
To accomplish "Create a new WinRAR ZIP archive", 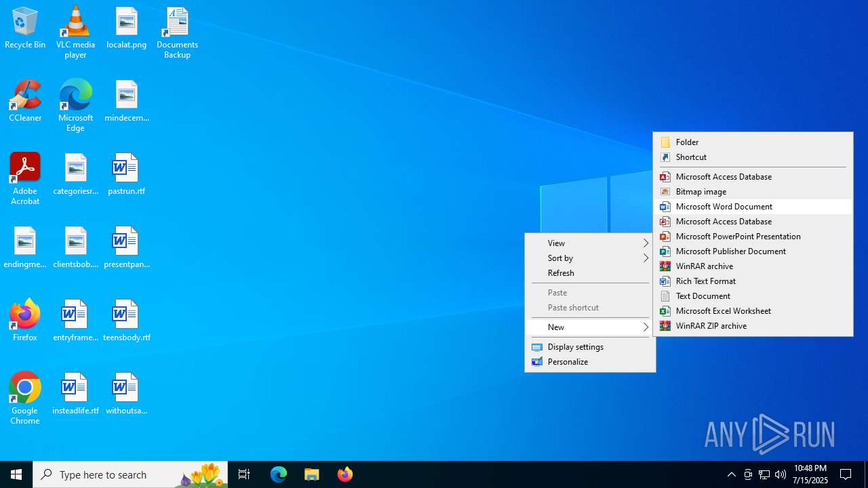I will [753, 326].
